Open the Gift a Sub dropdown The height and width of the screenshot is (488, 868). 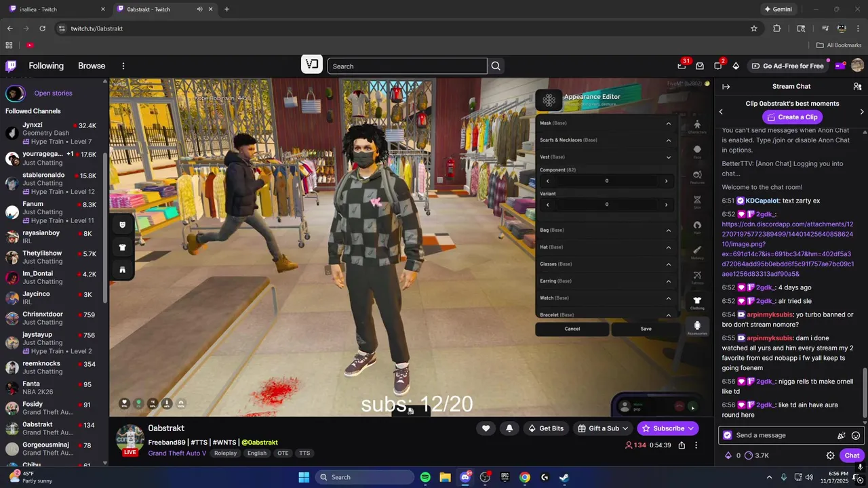pyautogui.click(x=603, y=428)
